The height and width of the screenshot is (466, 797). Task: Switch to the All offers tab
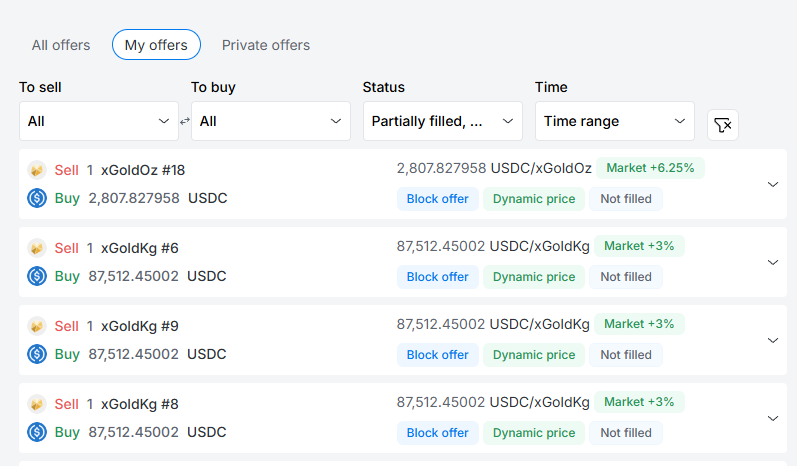[x=61, y=45]
